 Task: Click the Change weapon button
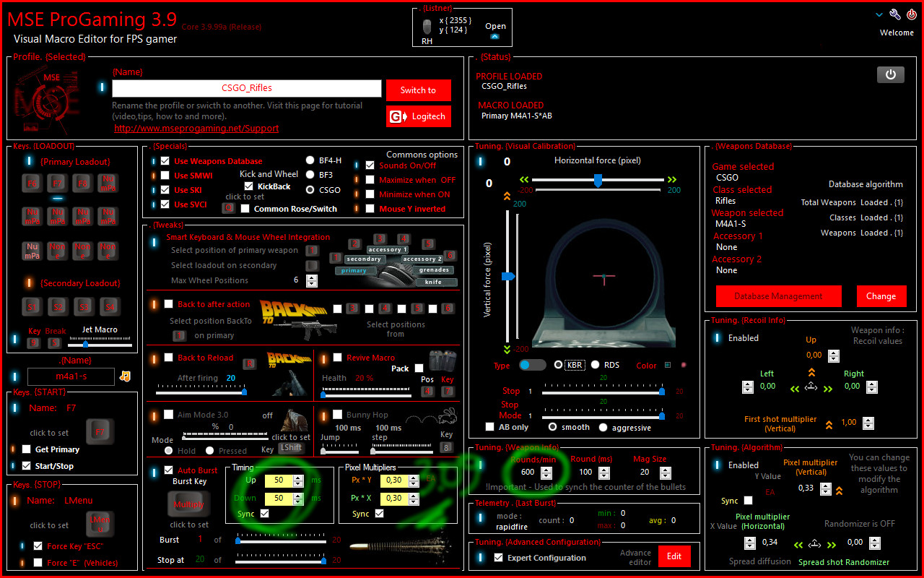coord(881,296)
